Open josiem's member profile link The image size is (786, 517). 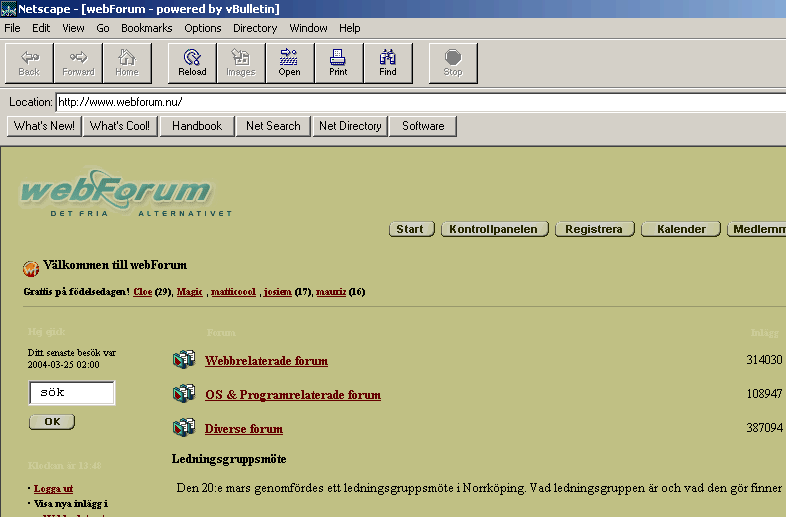pos(278,292)
